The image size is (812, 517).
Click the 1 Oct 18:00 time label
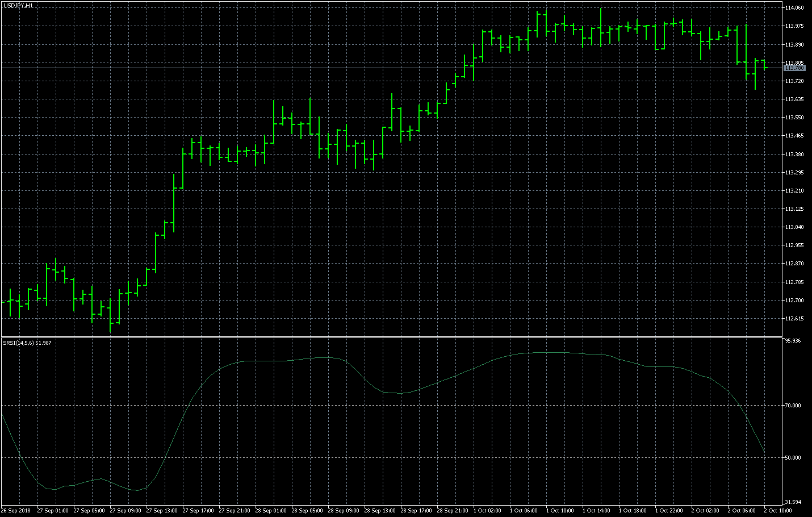pos(633,511)
